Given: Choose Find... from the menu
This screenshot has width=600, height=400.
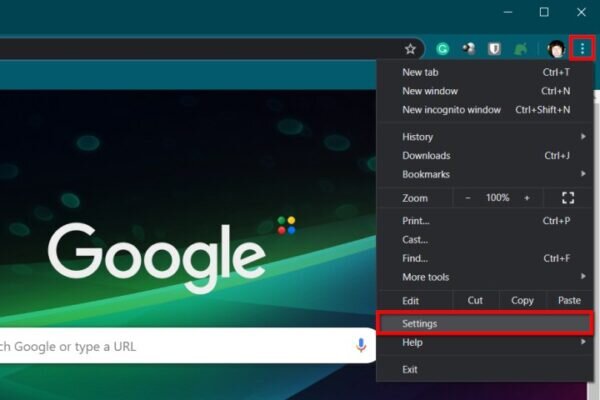Looking at the screenshot, I should click(x=485, y=258).
